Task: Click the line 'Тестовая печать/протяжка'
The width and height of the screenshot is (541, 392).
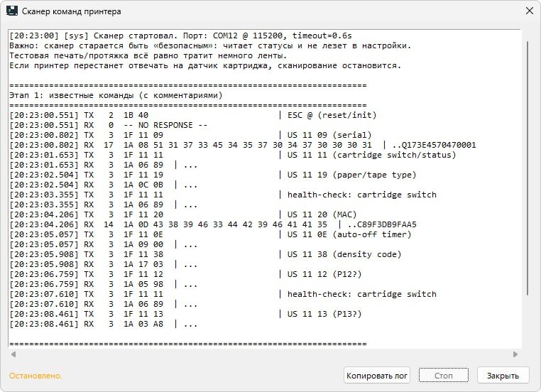Action: 148,55
